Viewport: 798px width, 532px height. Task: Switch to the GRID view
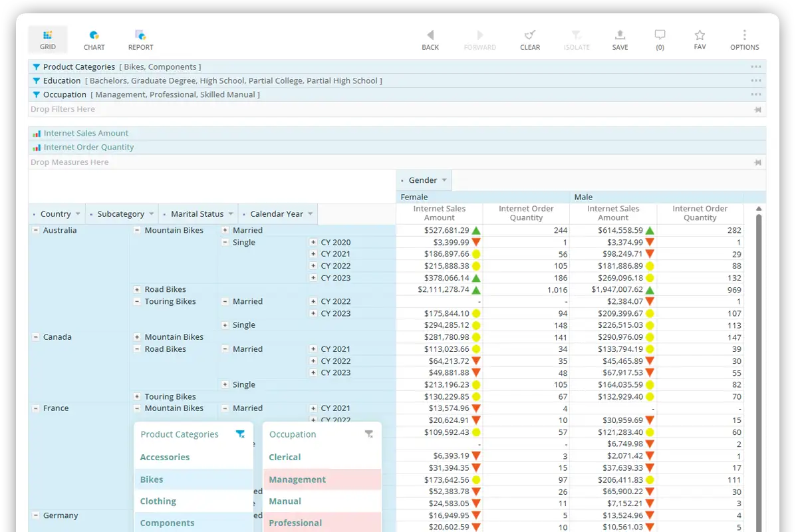47,40
